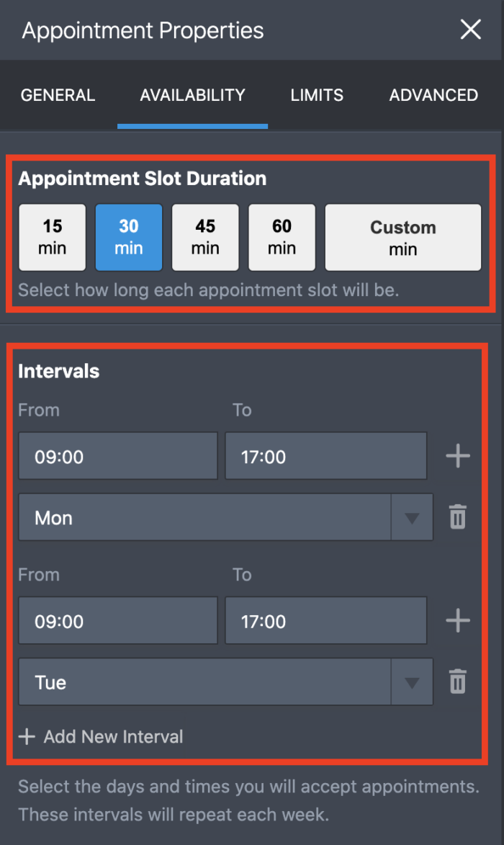This screenshot has width=504, height=845.
Task: Select the 15 min slot duration
Action: pyautogui.click(x=52, y=237)
